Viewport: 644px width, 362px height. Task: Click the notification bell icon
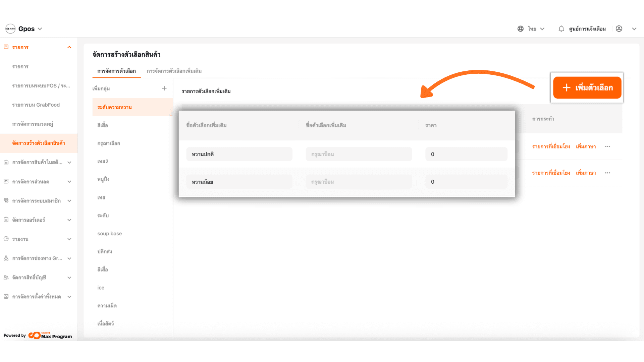[x=561, y=29]
